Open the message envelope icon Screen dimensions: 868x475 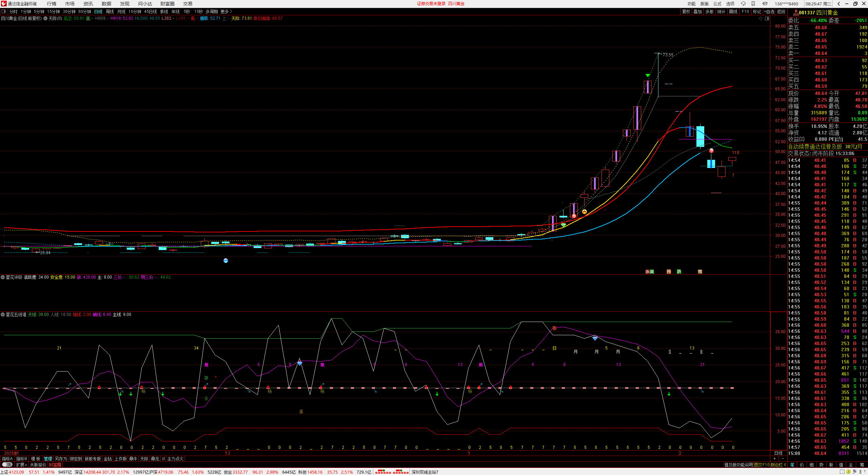coord(765,4)
